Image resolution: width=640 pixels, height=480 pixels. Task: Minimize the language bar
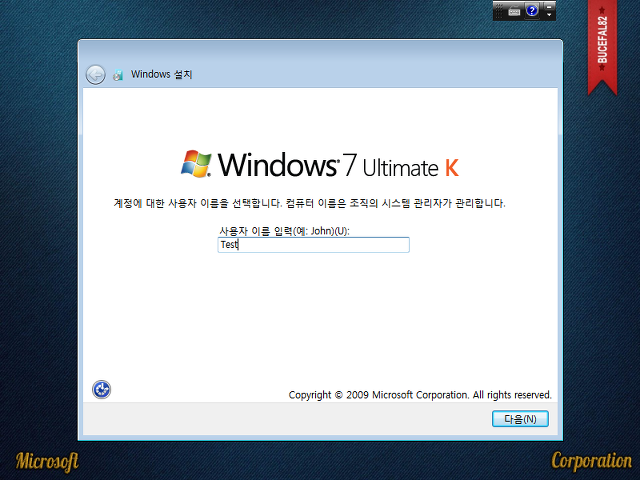point(549,6)
